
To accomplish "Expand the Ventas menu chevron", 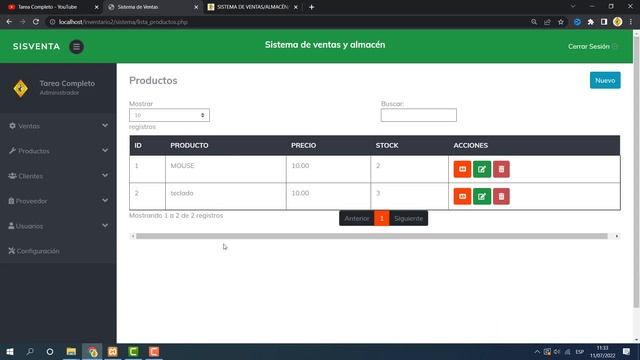I will tap(105, 125).
